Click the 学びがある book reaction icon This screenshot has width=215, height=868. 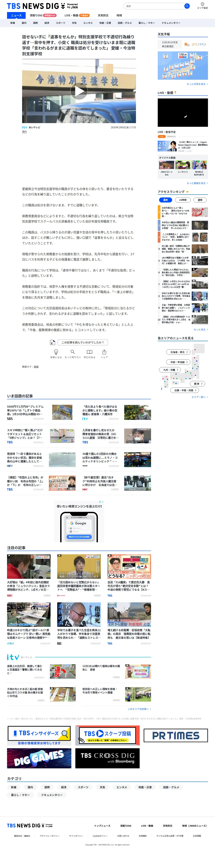click(89, 352)
